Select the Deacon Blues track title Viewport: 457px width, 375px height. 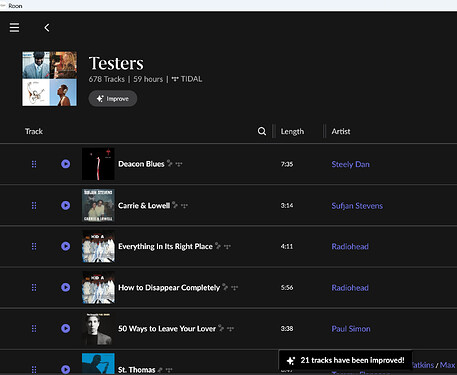click(141, 164)
